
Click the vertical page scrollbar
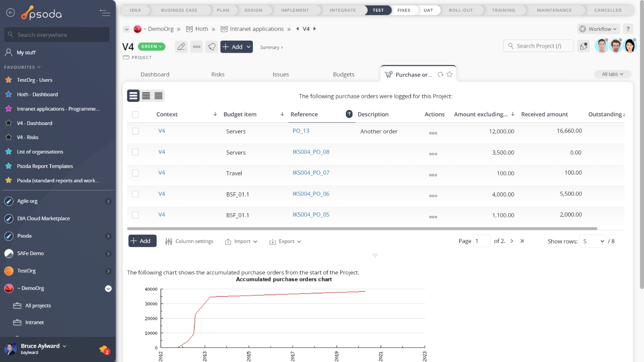click(x=641, y=145)
